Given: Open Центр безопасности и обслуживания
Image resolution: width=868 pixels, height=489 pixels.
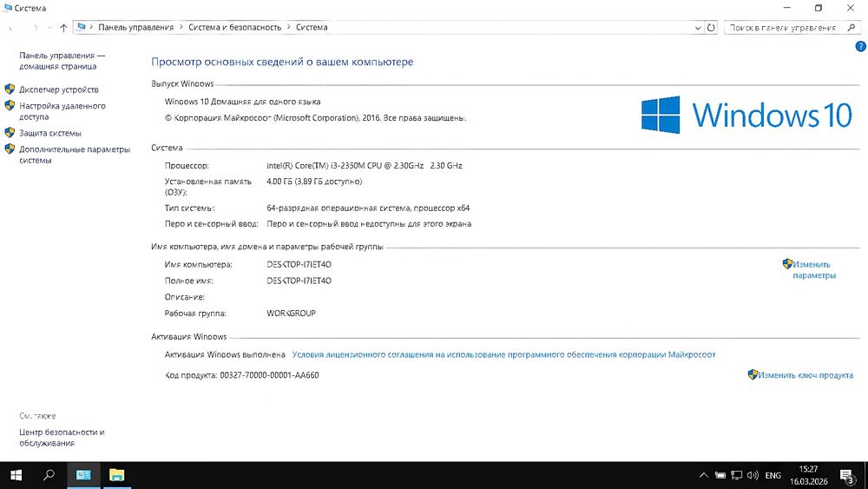Looking at the screenshot, I should pyautogui.click(x=62, y=438).
